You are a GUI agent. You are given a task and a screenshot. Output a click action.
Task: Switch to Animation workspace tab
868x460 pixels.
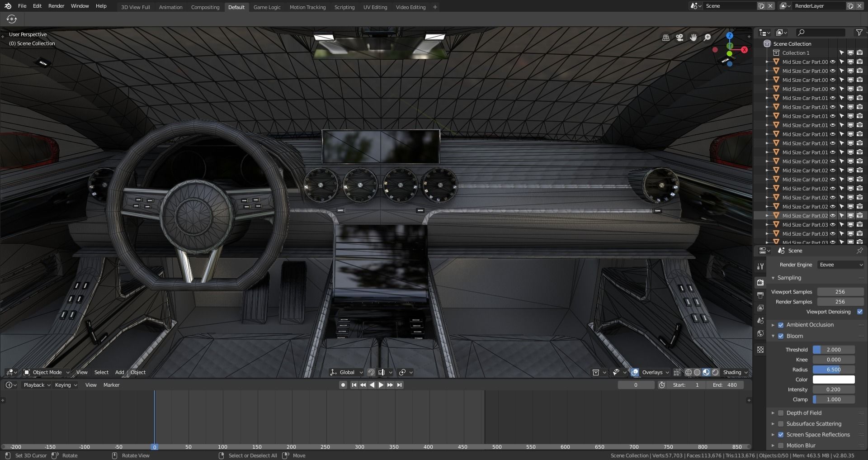[x=170, y=7]
